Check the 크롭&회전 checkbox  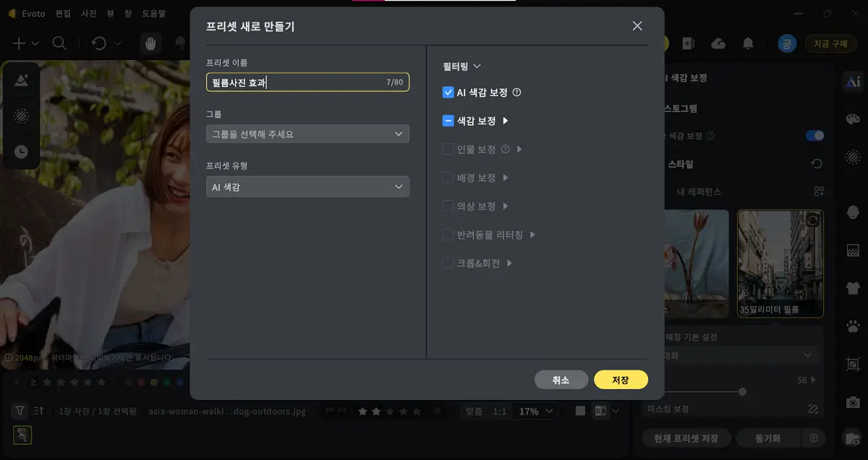click(448, 263)
